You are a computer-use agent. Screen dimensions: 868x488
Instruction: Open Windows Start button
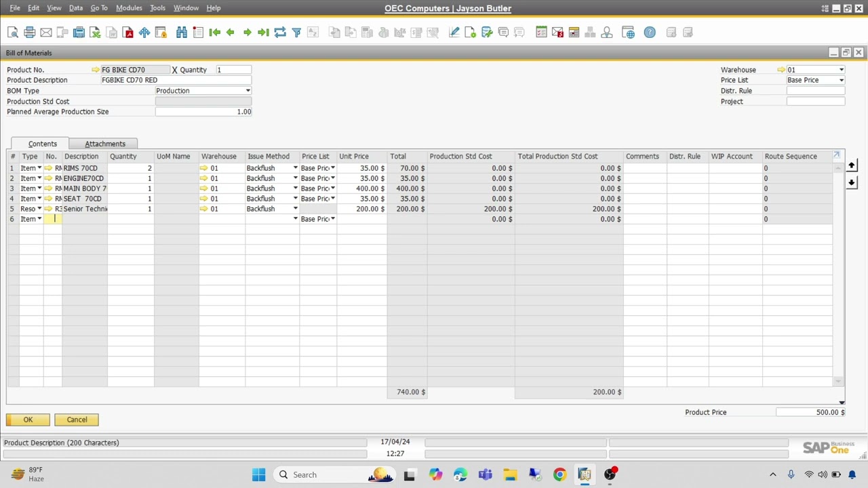(258, 474)
